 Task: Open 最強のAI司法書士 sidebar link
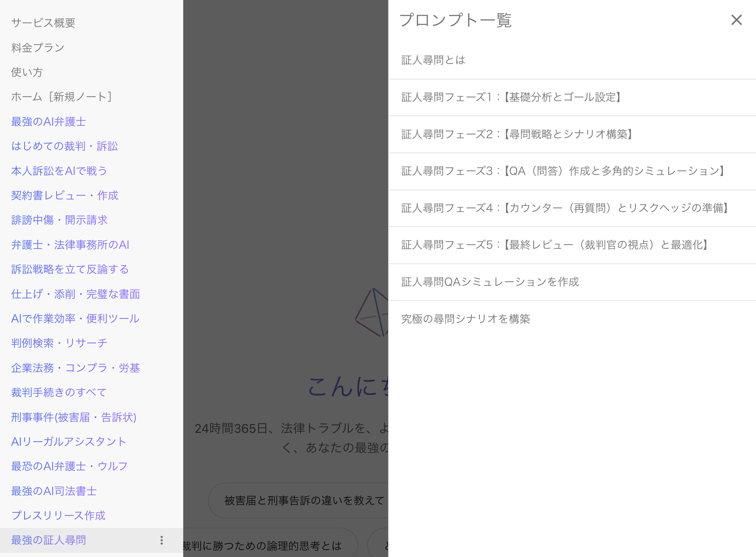(54, 491)
